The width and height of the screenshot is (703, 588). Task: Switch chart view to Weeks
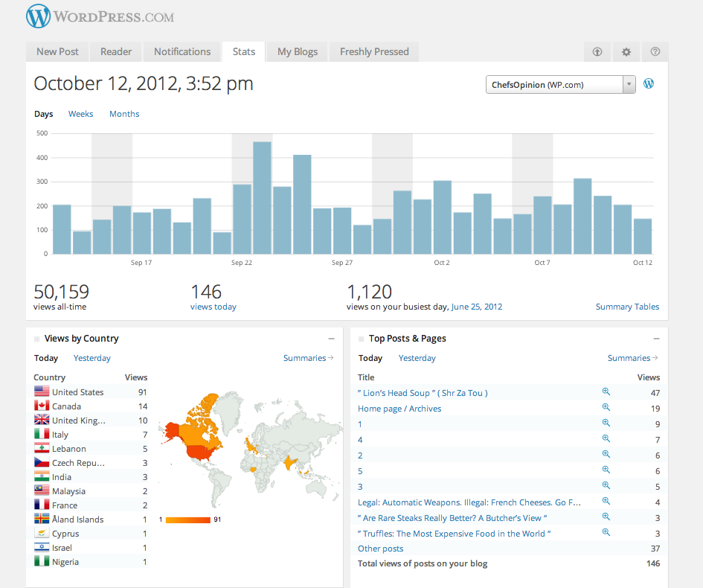click(x=80, y=114)
